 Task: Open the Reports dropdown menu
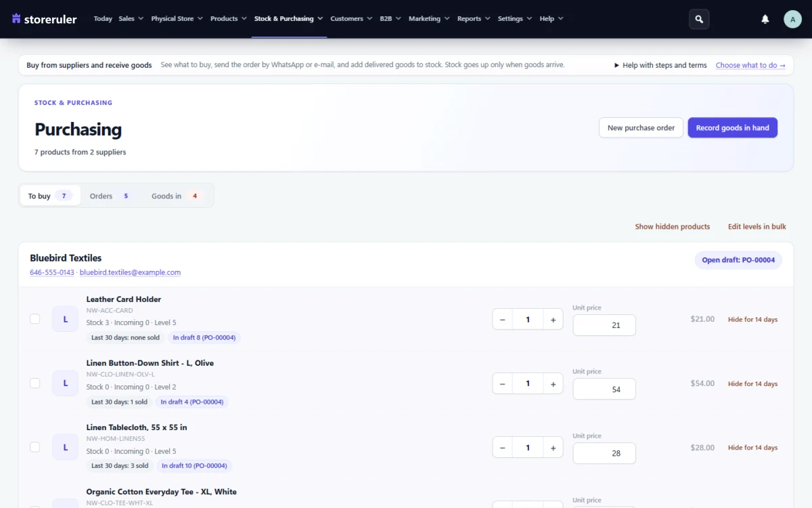(474, 19)
